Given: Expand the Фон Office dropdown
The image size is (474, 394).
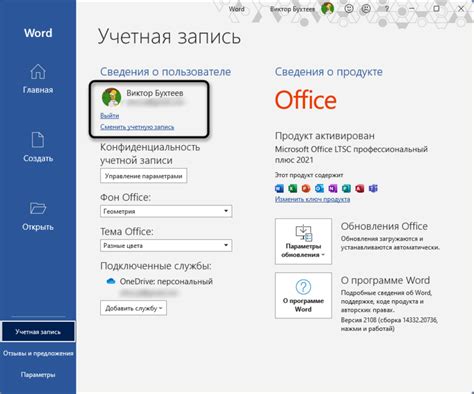Looking at the screenshot, I should tap(166, 211).
